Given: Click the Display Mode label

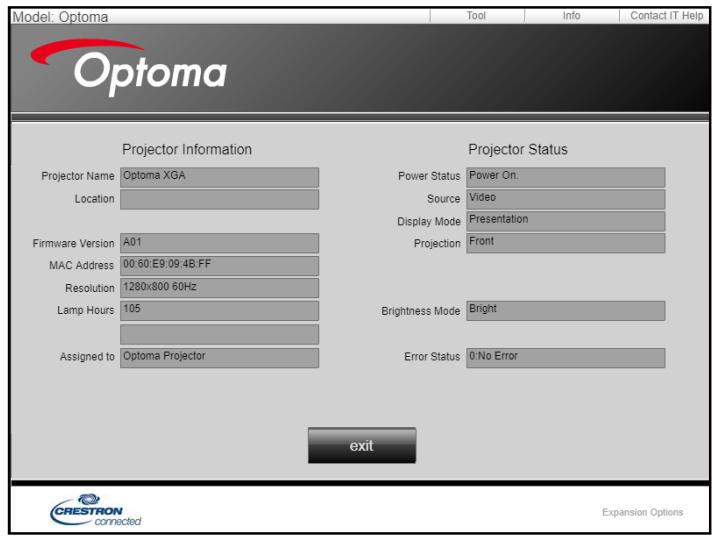Looking at the screenshot, I should [x=429, y=222].
